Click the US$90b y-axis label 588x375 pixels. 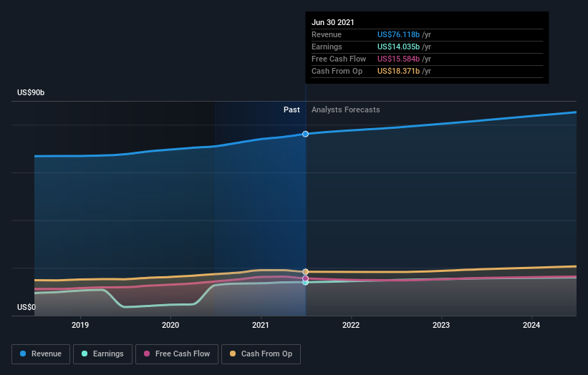(x=31, y=92)
